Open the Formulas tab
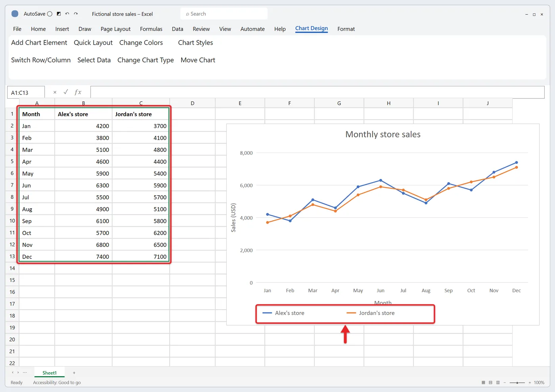This screenshot has width=555, height=392. coord(151,29)
